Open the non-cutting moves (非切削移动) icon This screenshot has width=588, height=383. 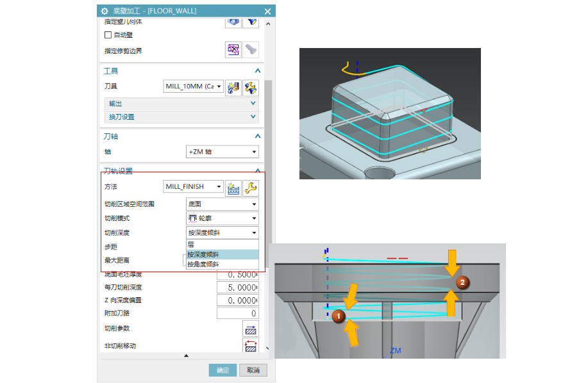coord(250,346)
